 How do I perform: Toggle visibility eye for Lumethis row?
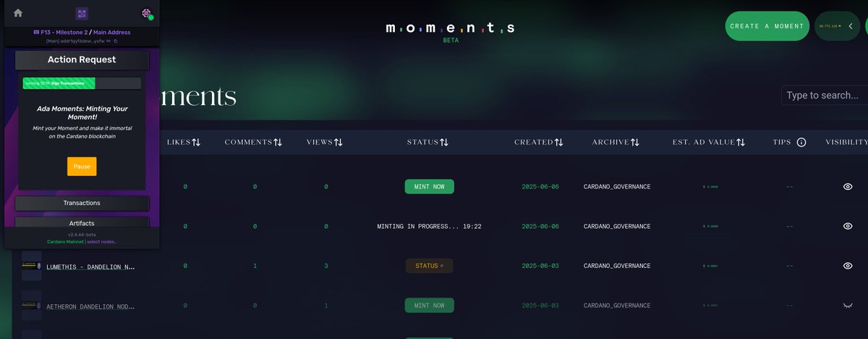tap(848, 266)
